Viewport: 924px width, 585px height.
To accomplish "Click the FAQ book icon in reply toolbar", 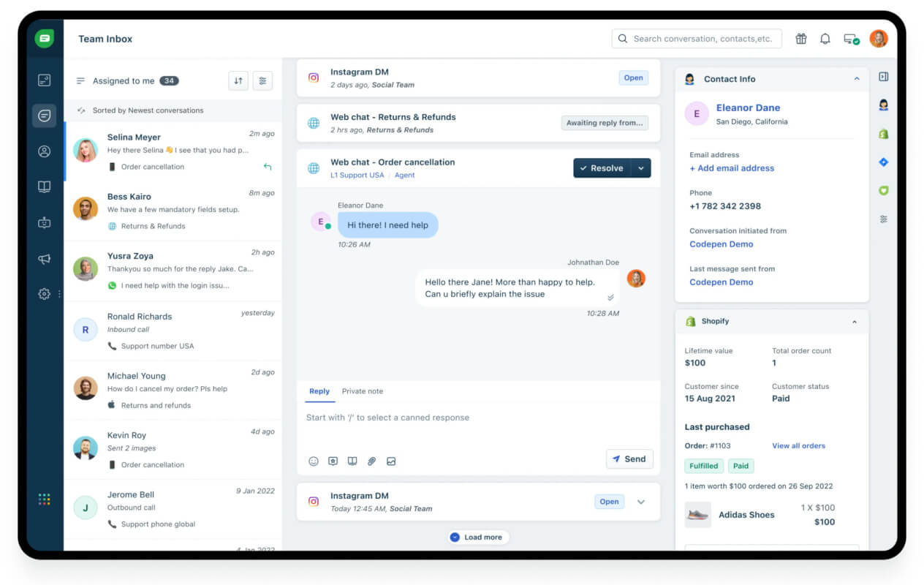I will [352, 461].
